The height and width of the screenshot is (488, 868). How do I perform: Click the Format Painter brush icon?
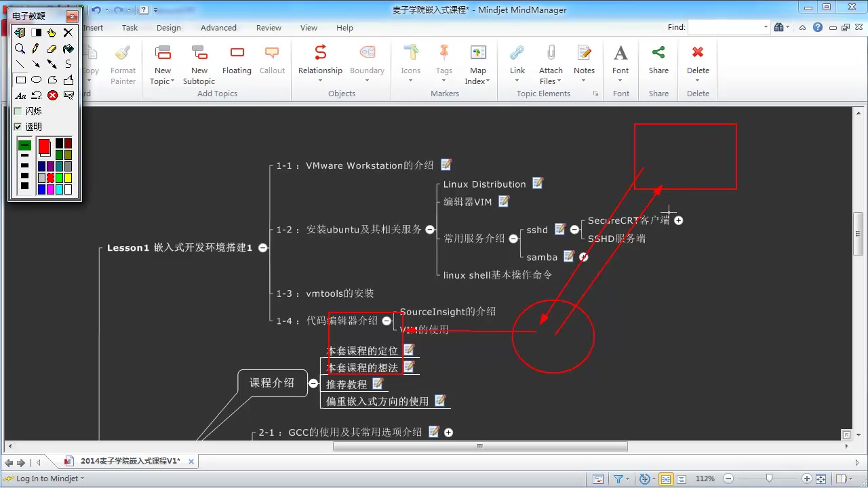[x=123, y=53]
